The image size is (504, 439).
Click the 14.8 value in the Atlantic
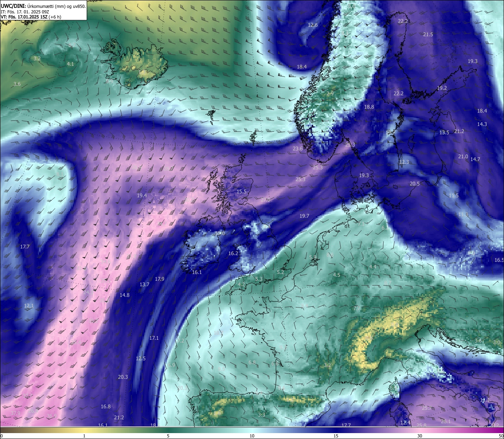[124, 295]
